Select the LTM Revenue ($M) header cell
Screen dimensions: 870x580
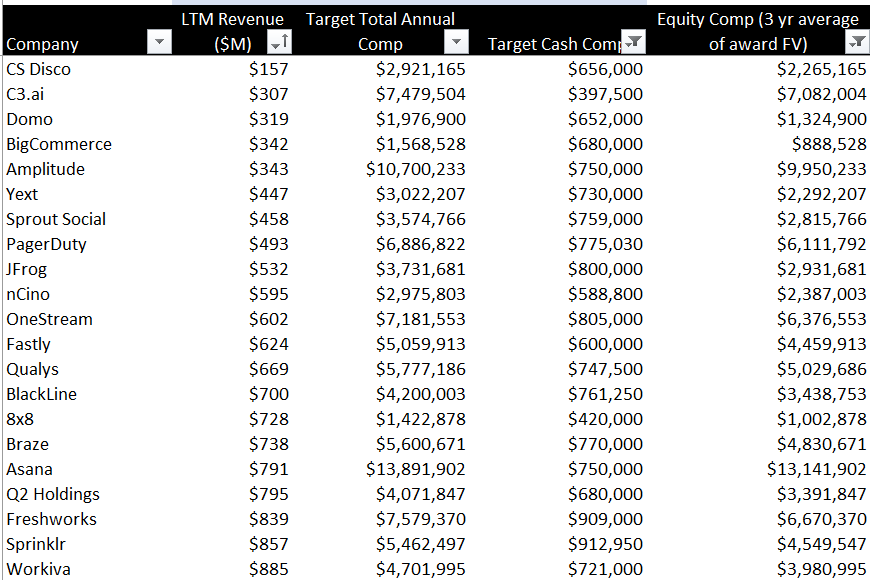tap(232, 31)
